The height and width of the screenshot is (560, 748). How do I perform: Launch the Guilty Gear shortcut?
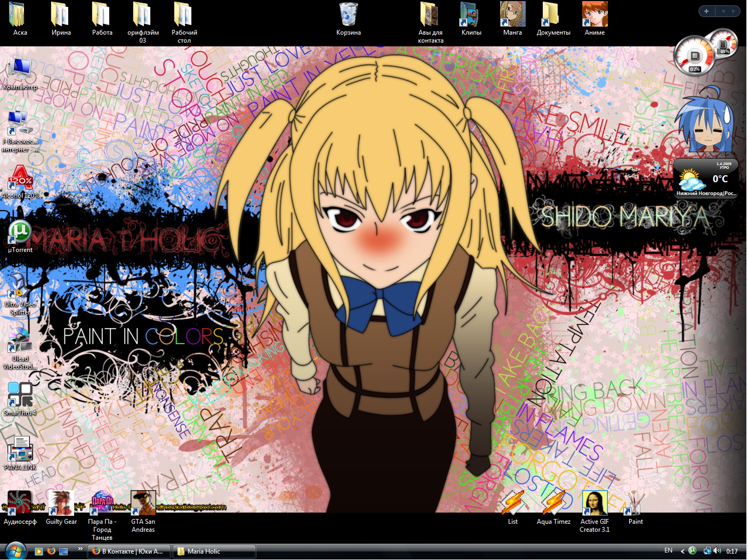pos(61,508)
